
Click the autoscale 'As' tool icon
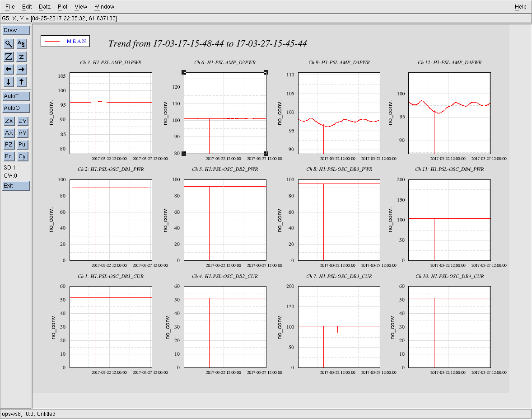point(21,44)
